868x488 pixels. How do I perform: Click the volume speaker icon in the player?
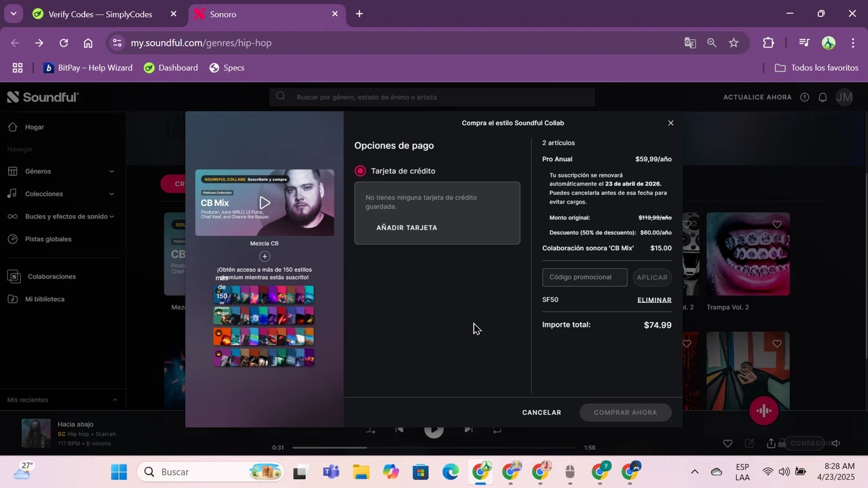pos(836,443)
